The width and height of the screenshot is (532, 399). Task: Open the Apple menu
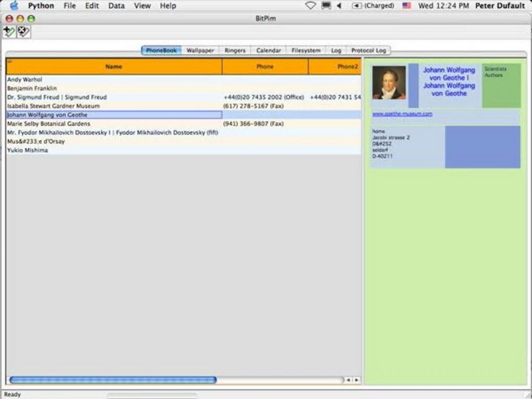[x=14, y=5]
